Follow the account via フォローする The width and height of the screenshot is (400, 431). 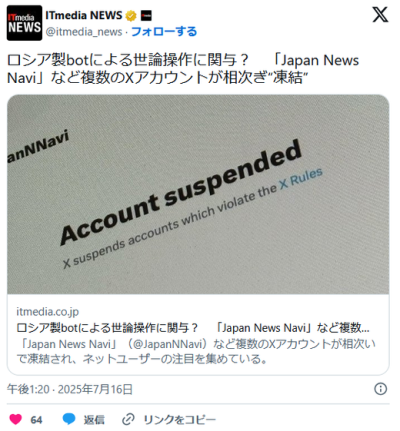click(164, 32)
